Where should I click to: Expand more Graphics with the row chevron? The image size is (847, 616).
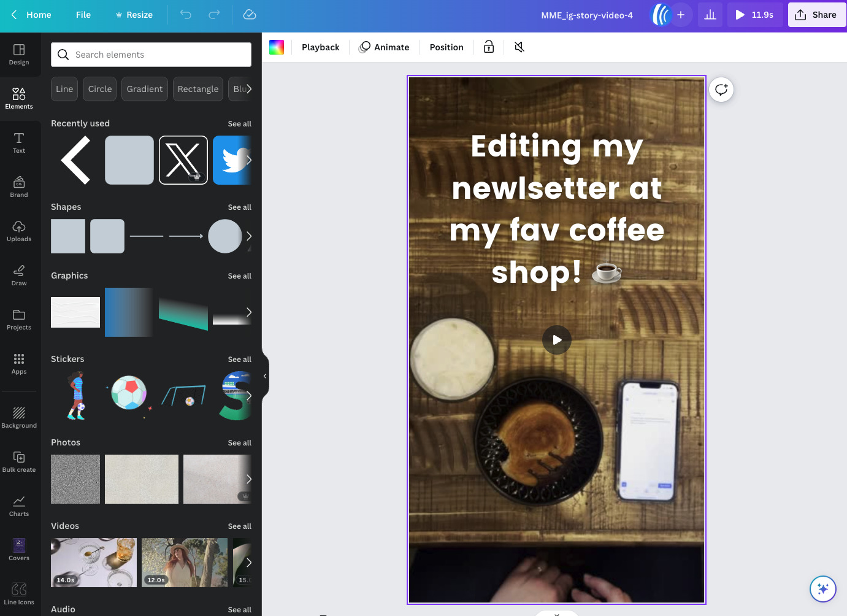click(x=248, y=312)
